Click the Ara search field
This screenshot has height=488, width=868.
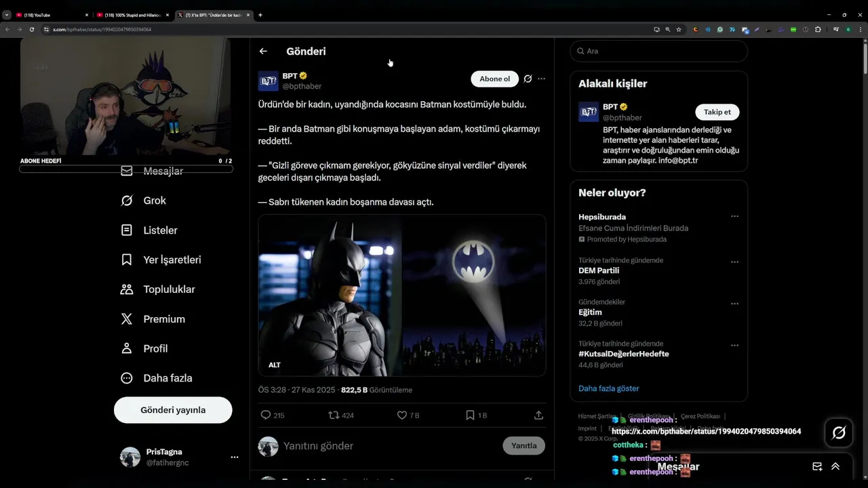click(x=658, y=51)
